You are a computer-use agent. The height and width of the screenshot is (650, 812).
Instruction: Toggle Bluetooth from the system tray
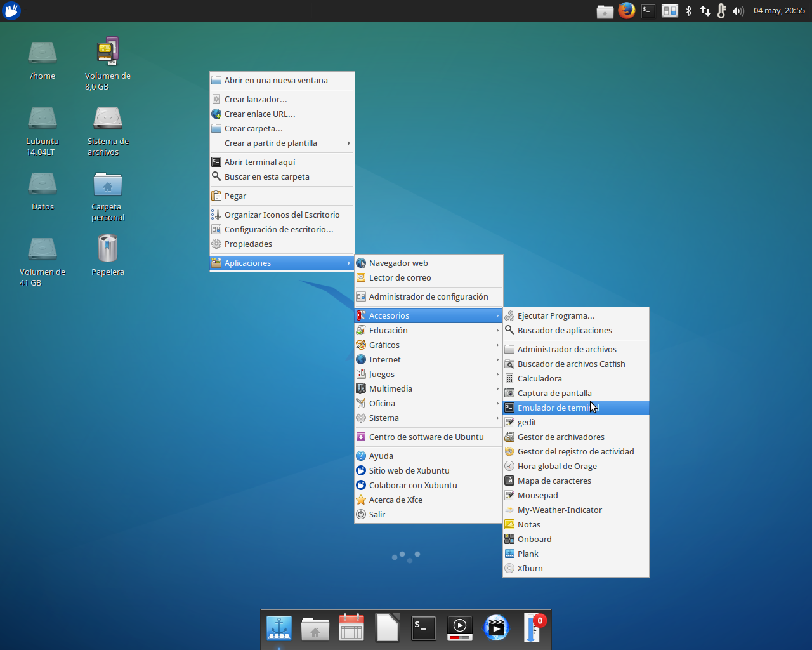688,11
